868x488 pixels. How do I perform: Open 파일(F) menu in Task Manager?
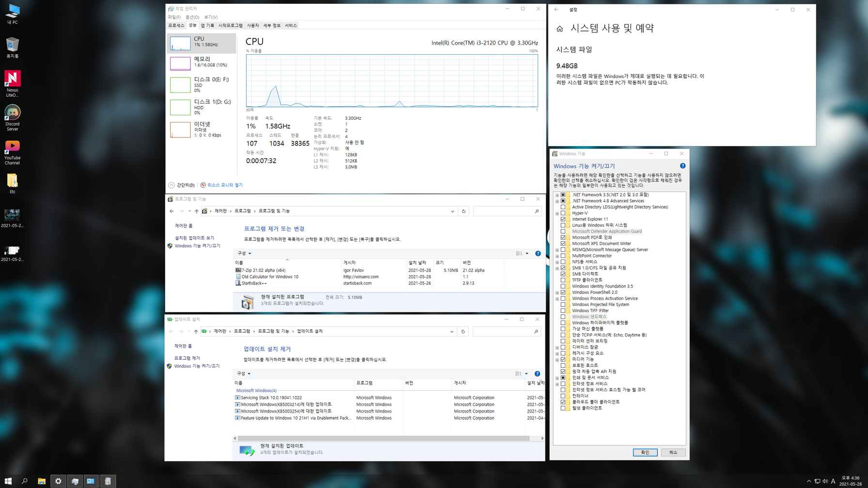tap(174, 17)
